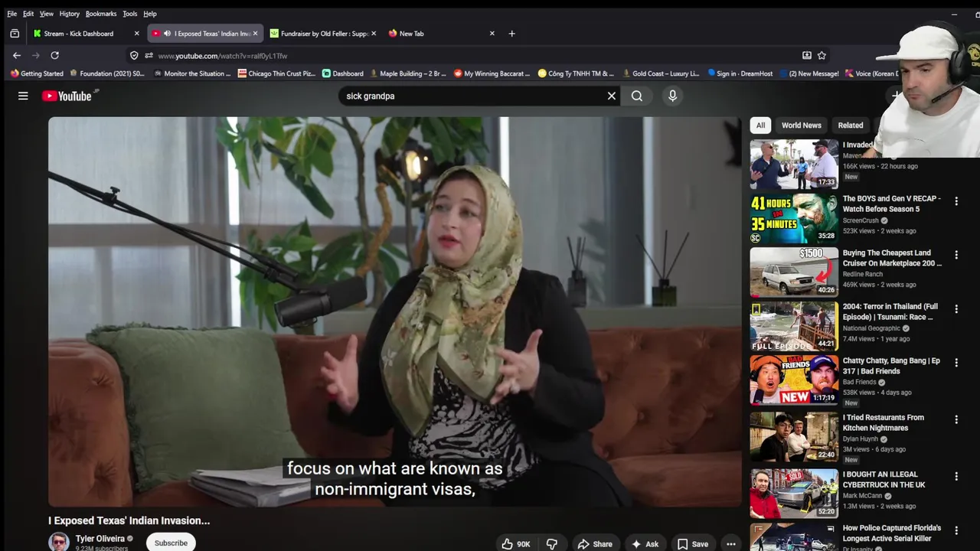This screenshot has width=980, height=551.
Task: Go forward in browser history
Action: pos(35,55)
